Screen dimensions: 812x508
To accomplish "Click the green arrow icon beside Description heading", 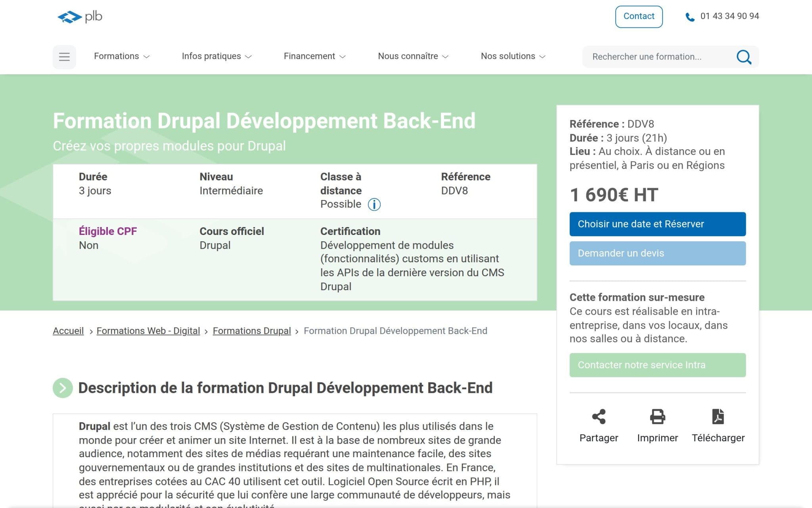I will coord(63,388).
